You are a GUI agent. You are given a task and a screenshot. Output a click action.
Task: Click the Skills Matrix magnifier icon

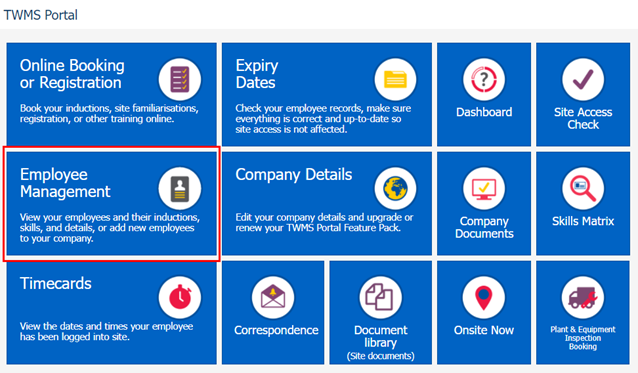pyautogui.click(x=583, y=189)
